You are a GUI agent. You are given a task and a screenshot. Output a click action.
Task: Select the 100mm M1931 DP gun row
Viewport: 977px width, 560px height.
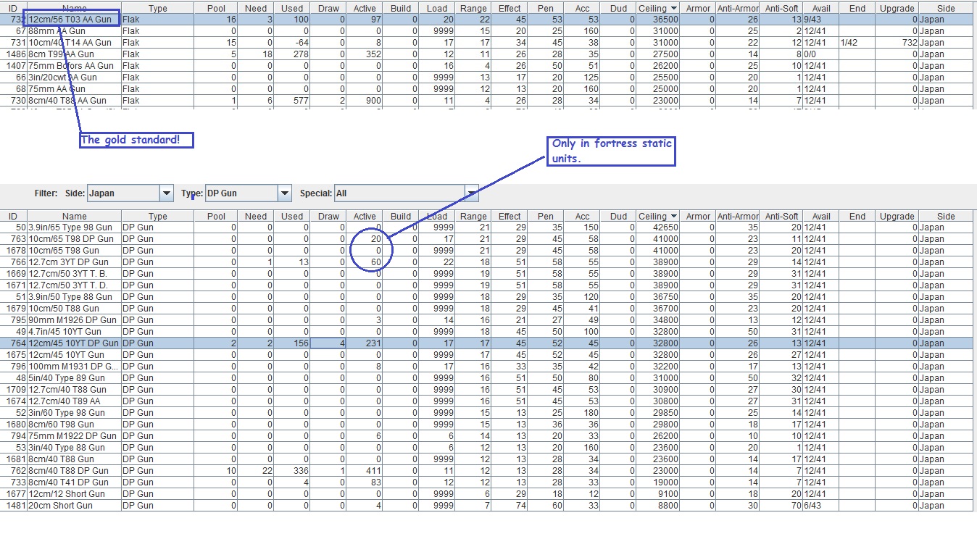(486, 367)
